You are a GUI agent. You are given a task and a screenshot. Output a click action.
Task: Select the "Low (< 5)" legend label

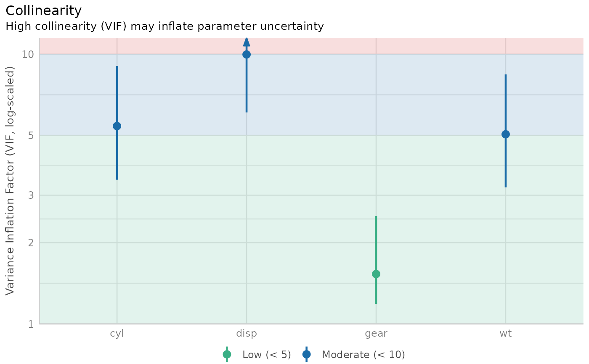[267, 355]
